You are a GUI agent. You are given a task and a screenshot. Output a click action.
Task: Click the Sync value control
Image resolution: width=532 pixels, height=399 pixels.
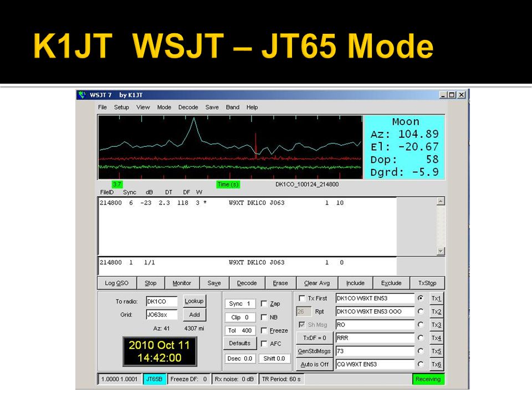coord(239,304)
